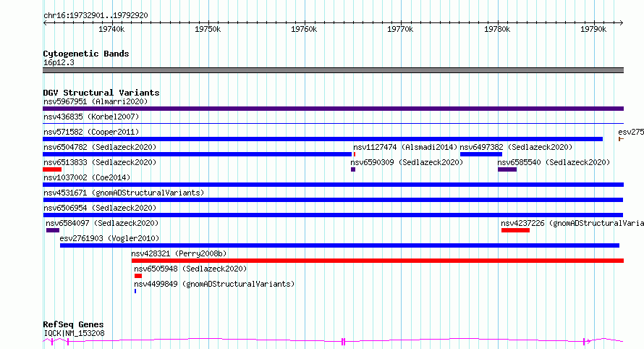Click the gray 16p12.3 cytogenetic band bar

(333, 70)
